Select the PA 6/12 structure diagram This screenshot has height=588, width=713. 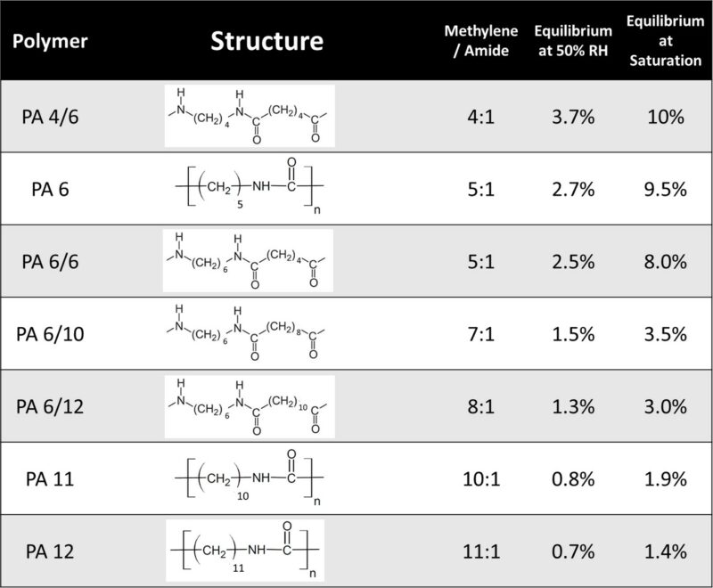[249, 407]
